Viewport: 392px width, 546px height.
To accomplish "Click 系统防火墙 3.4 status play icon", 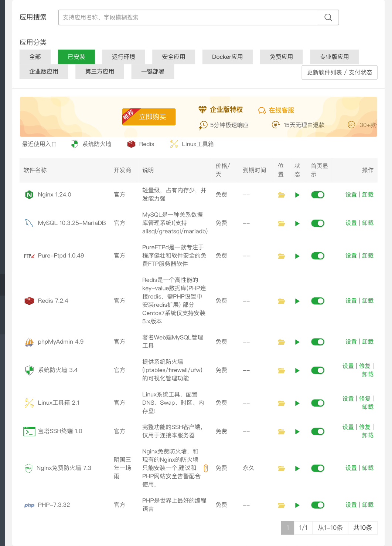I will point(297,371).
